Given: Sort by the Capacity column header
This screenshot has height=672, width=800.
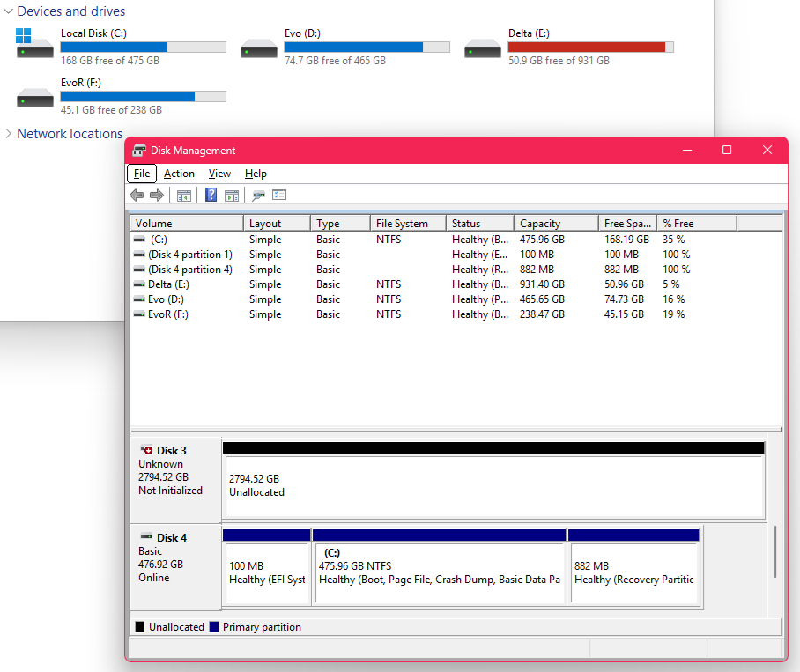Looking at the screenshot, I should pyautogui.click(x=556, y=224).
